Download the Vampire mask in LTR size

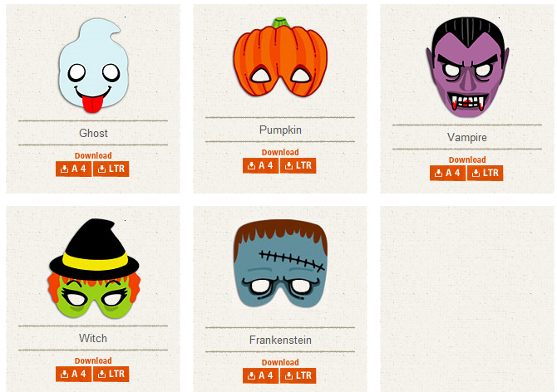(486, 173)
